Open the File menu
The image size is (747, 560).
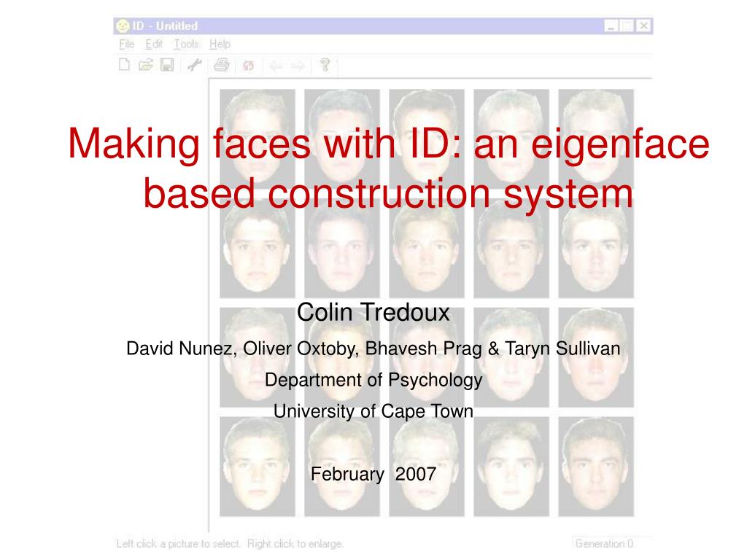point(126,44)
